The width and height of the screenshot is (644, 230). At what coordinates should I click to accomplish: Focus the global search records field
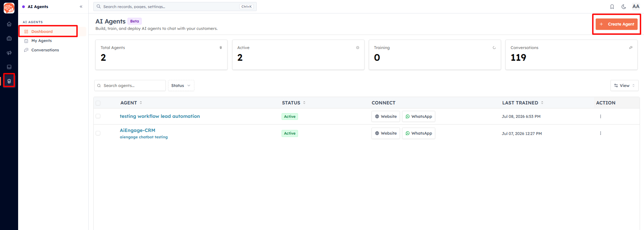coord(175,7)
